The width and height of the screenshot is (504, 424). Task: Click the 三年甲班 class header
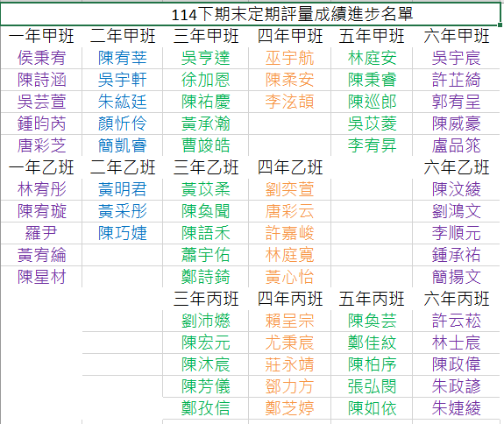pos(206,36)
